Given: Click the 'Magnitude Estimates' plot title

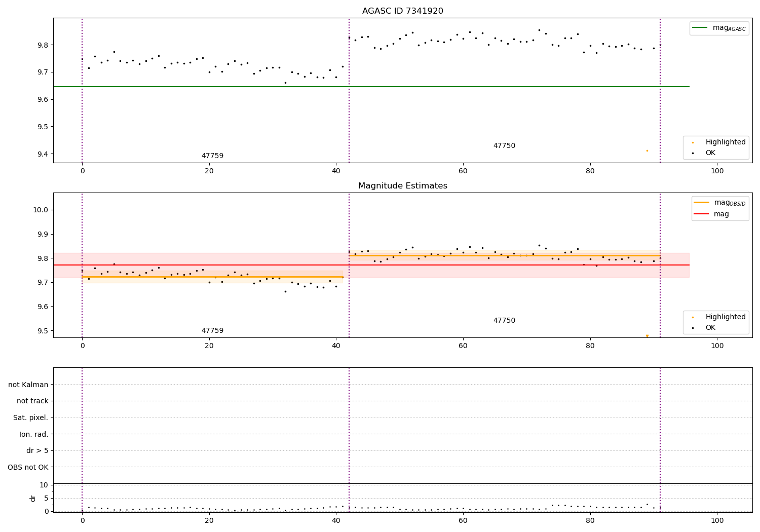Looking at the screenshot, I should tap(402, 186).
